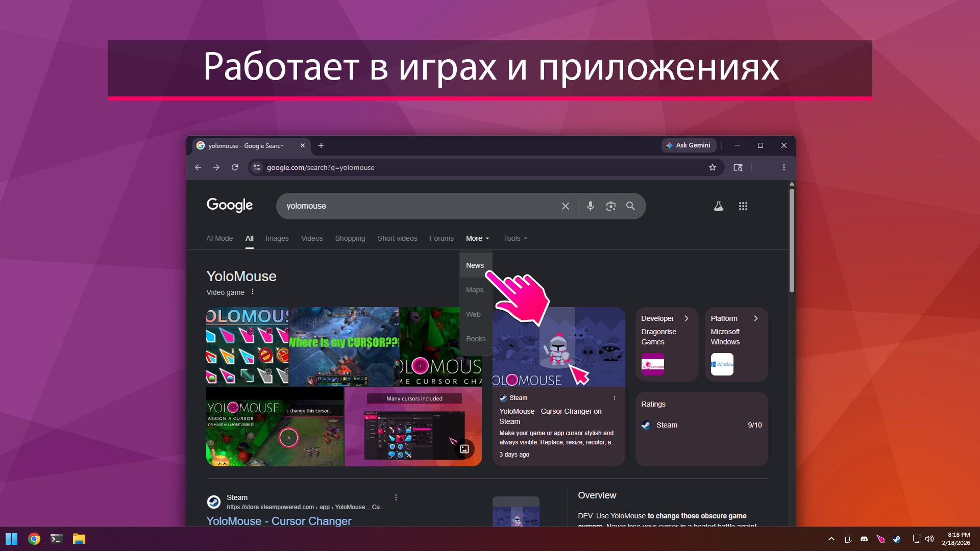Open the Tools dropdown

516,238
